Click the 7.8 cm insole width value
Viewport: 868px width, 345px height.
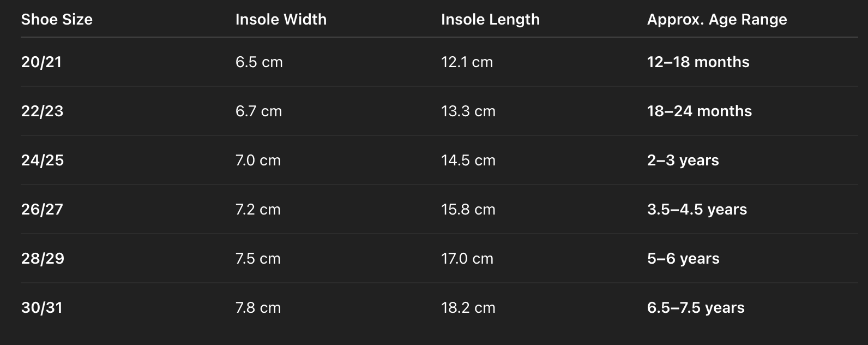258,308
